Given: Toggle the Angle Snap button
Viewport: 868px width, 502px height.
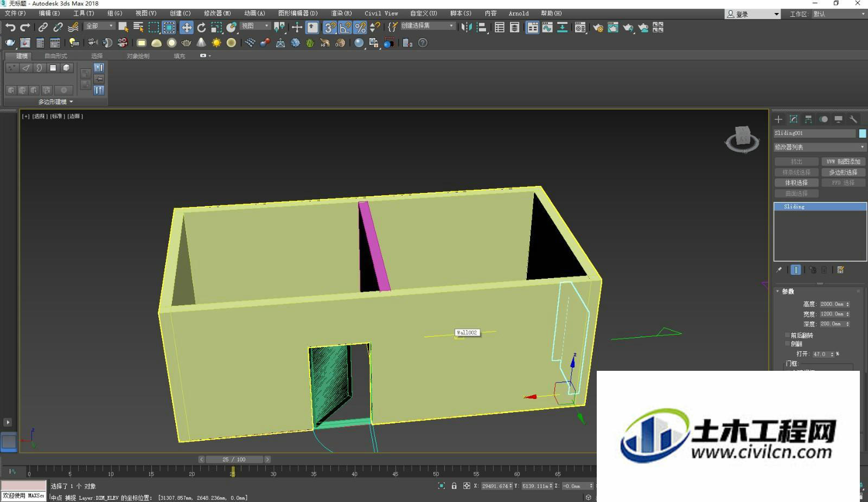Looking at the screenshot, I should point(345,27).
